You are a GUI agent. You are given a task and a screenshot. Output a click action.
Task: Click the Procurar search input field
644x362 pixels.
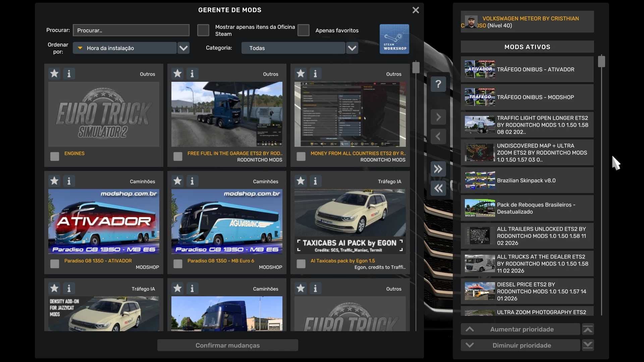(x=131, y=30)
